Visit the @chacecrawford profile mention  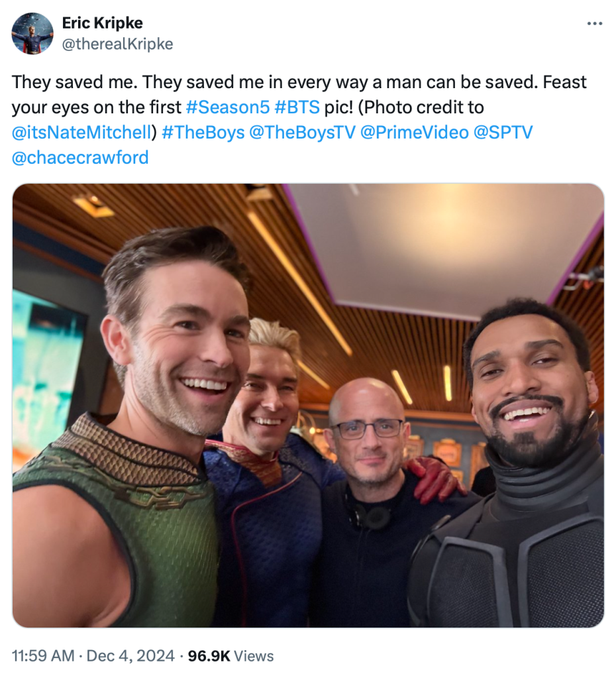point(80,157)
